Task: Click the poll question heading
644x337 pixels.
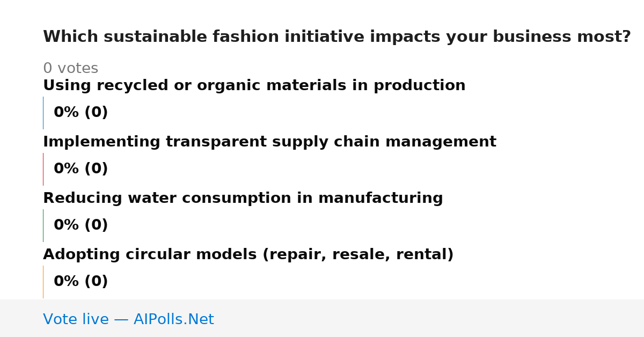Action: pyautogui.click(x=336, y=37)
